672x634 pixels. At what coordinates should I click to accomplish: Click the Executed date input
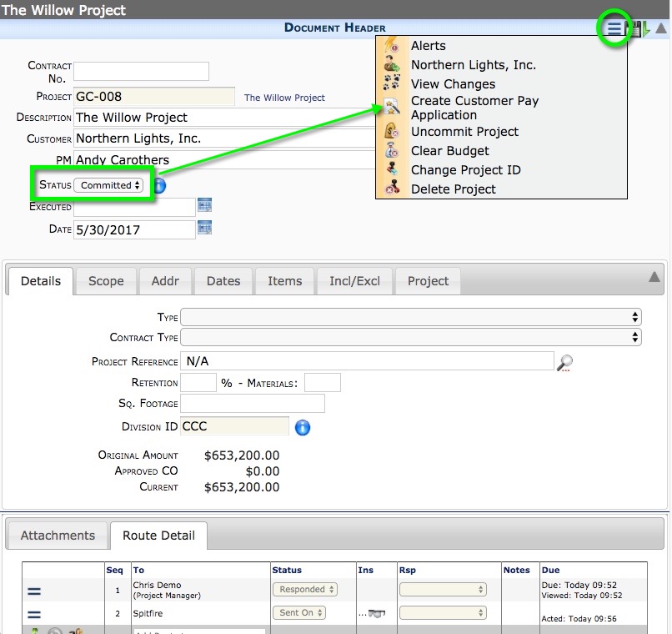pyautogui.click(x=134, y=208)
